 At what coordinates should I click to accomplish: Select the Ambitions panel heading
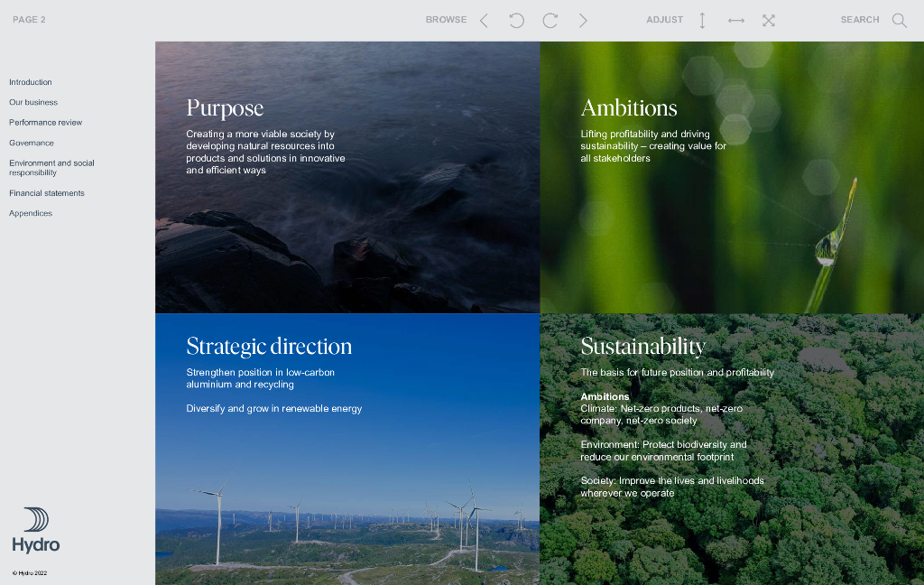point(628,108)
